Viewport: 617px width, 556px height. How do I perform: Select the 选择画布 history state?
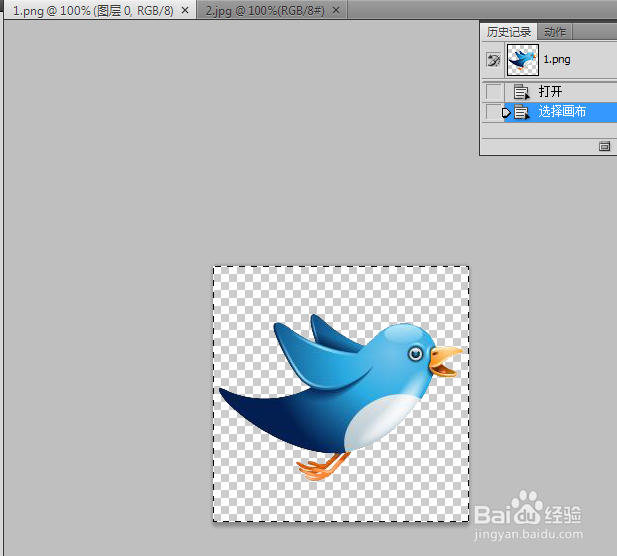coord(560,112)
